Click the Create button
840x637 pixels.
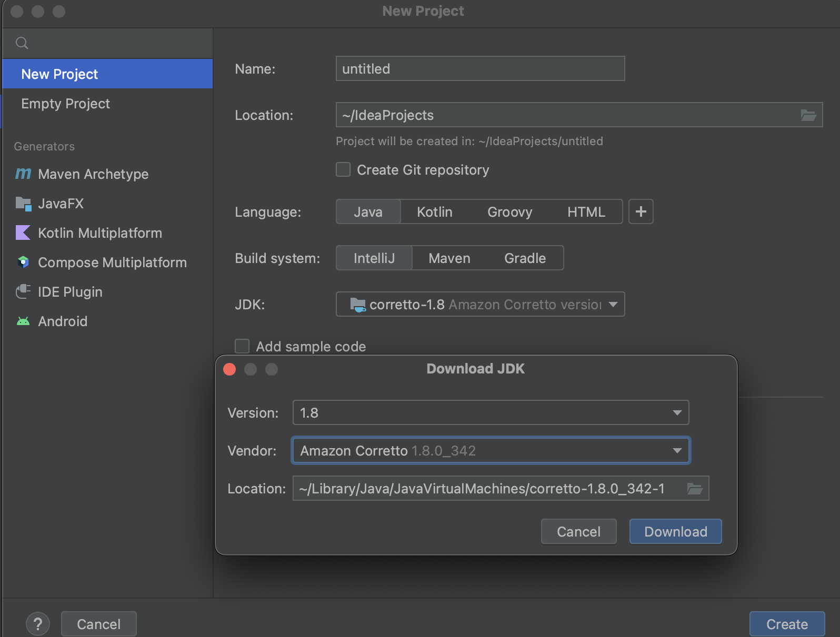pyautogui.click(x=787, y=624)
